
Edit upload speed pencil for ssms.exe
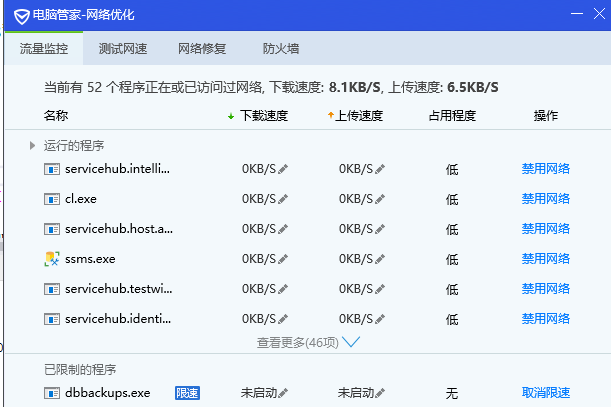(x=380, y=259)
